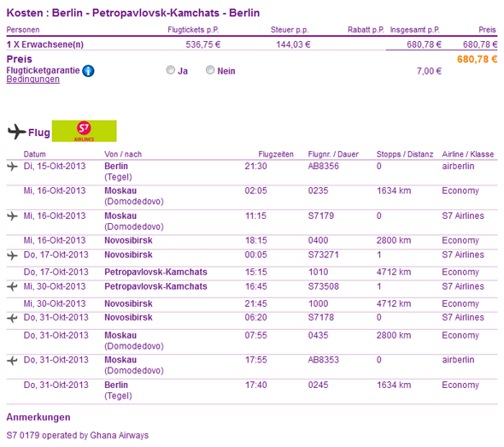The width and height of the screenshot is (504, 447).
Task: Click the date Di, 15-Okt-2013
Action: (55, 167)
